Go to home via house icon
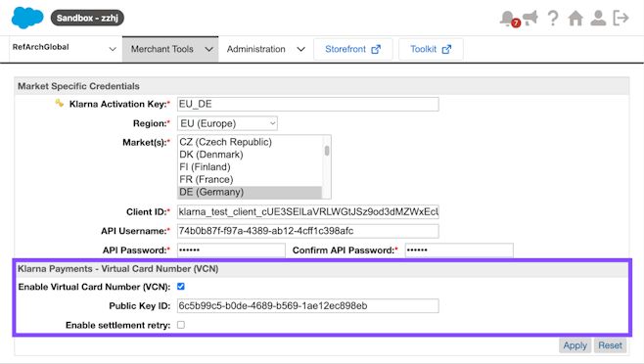 (x=575, y=18)
